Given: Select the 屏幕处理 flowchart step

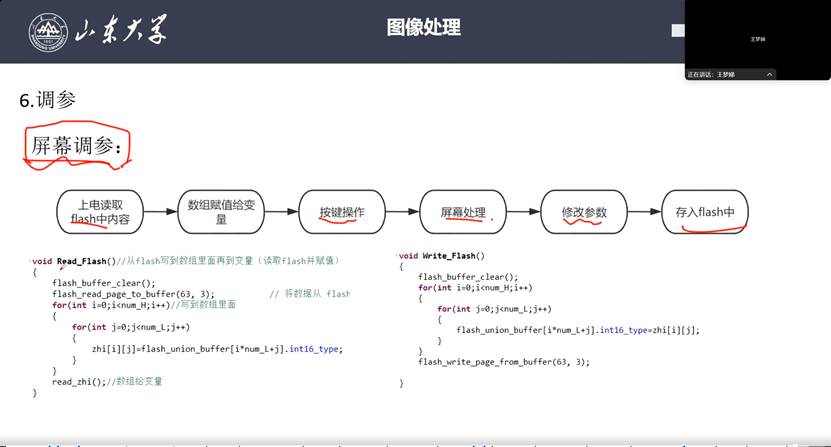Looking at the screenshot, I should 463,212.
